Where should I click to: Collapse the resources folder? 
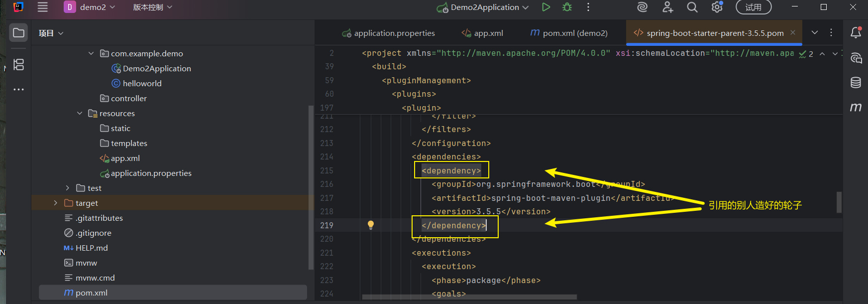coord(80,113)
